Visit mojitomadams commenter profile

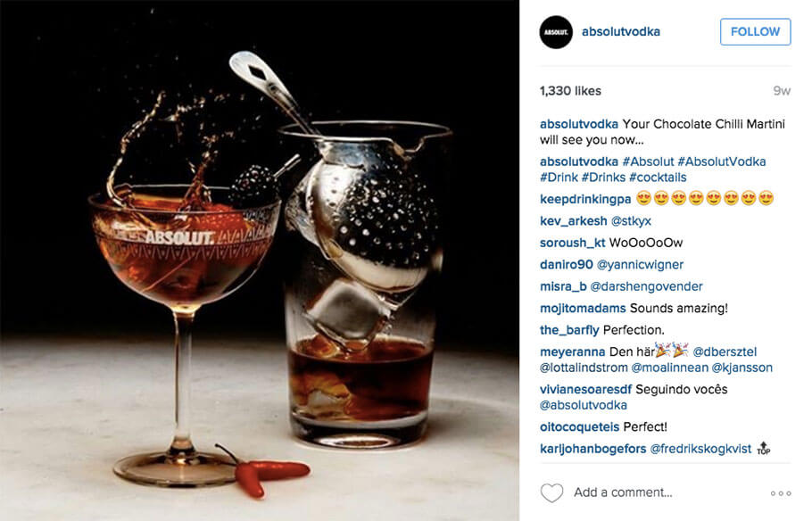583,308
